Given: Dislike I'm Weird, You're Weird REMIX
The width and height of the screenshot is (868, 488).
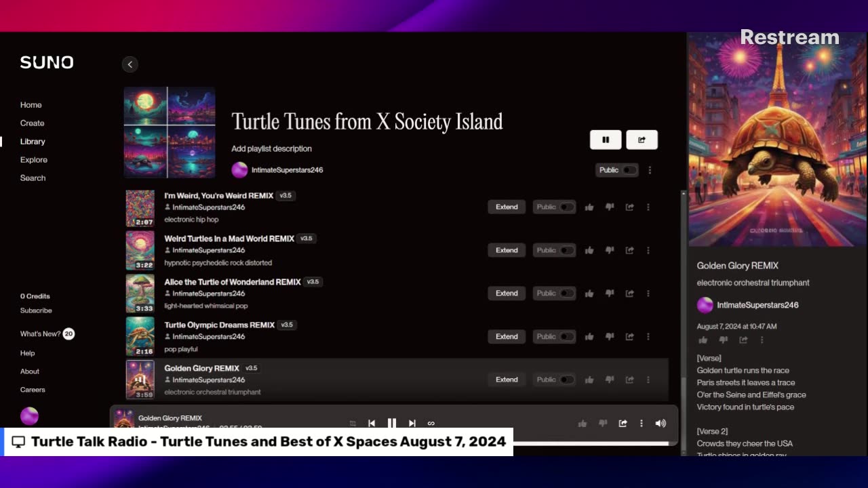Looking at the screenshot, I should tap(610, 207).
